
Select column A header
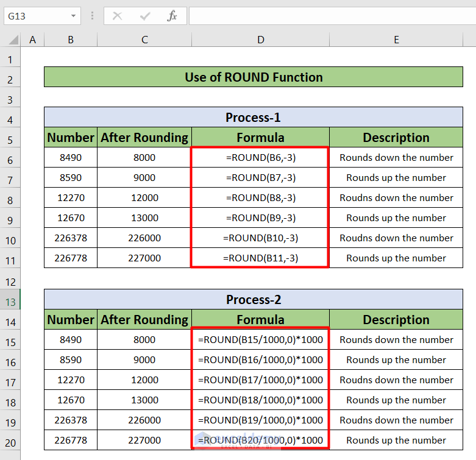click(32, 40)
